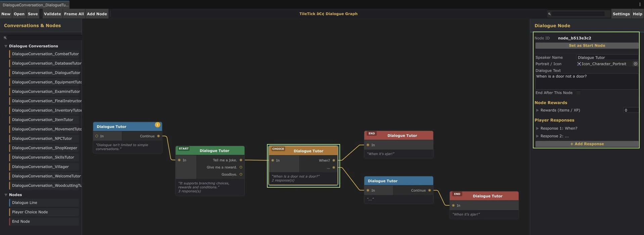Click Add Node in the toolbar
644x235 pixels.
coord(97,14)
